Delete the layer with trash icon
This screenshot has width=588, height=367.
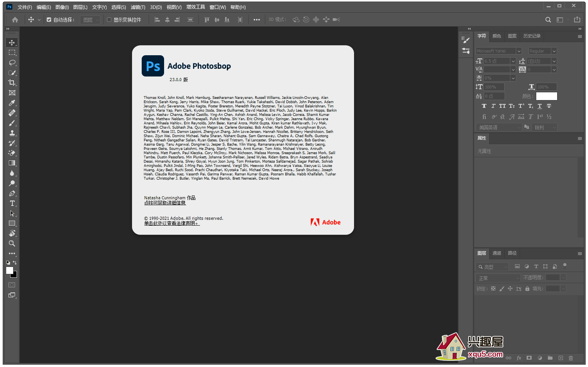tap(571, 358)
